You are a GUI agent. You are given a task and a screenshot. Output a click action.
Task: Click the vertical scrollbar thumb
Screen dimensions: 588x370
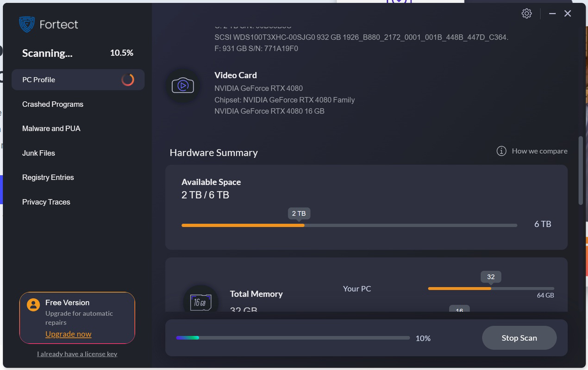pos(581,171)
